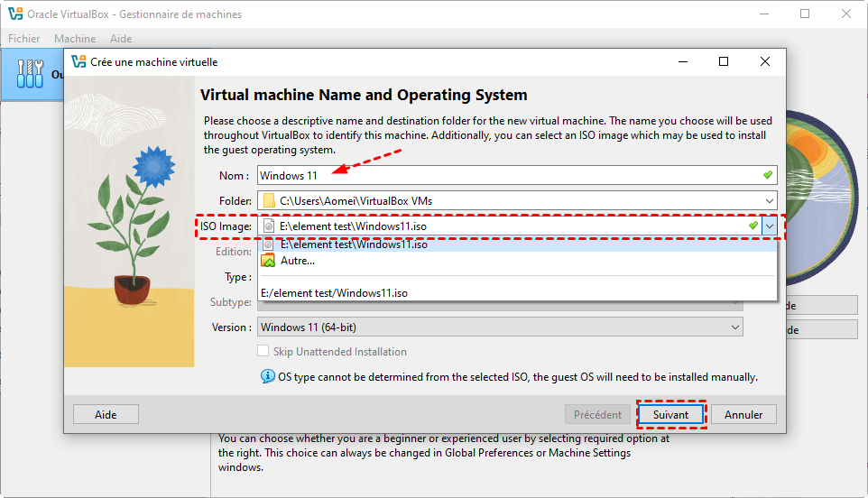
Task: Click the VirtualBox logo in the dialog title bar
Action: click(x=78, y=62)
